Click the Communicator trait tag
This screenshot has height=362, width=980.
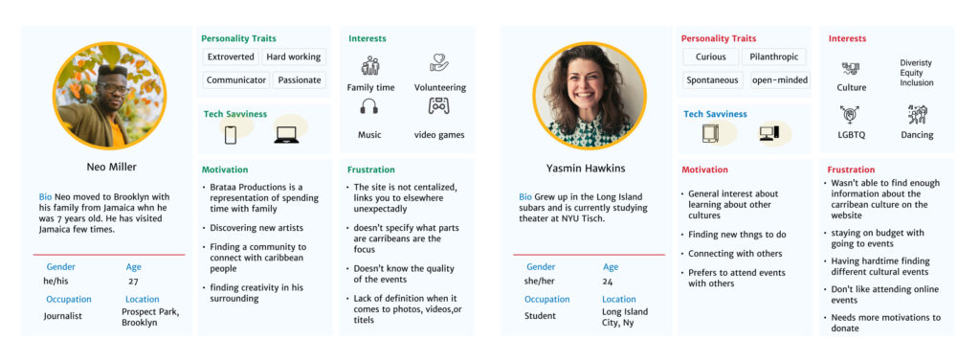coord(236,80)
